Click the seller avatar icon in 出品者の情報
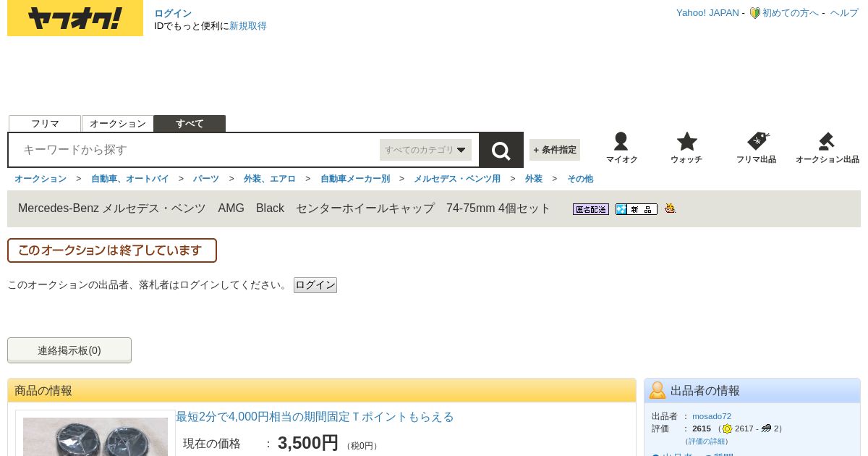868x456 pixels. point(658,390)
